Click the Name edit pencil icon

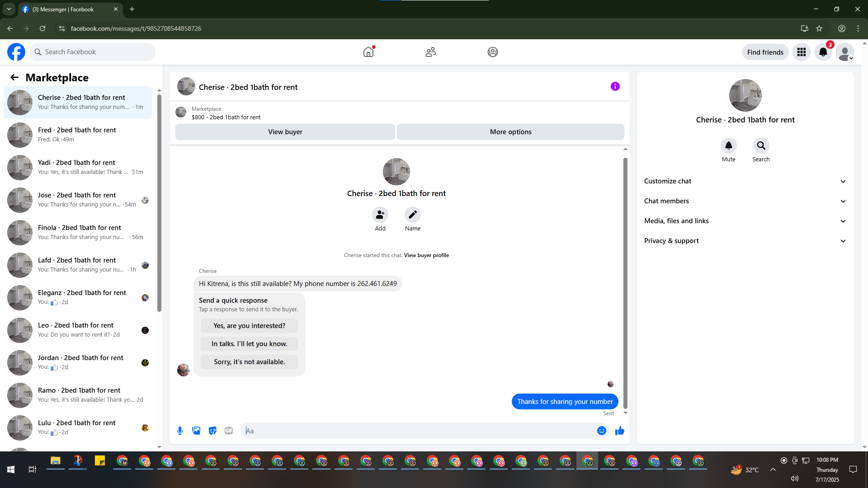(x=413, y=215)
